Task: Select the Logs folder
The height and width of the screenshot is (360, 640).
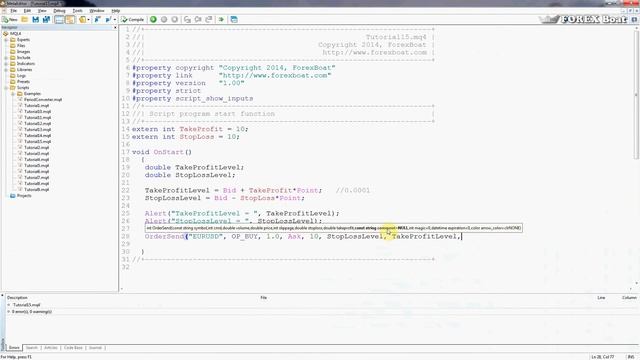Action: tap(21, 76)
